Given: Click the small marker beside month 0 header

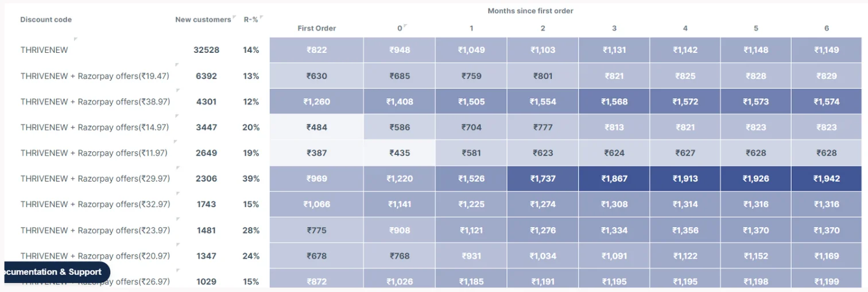Looking at the screenshot, I should (405, 26).
